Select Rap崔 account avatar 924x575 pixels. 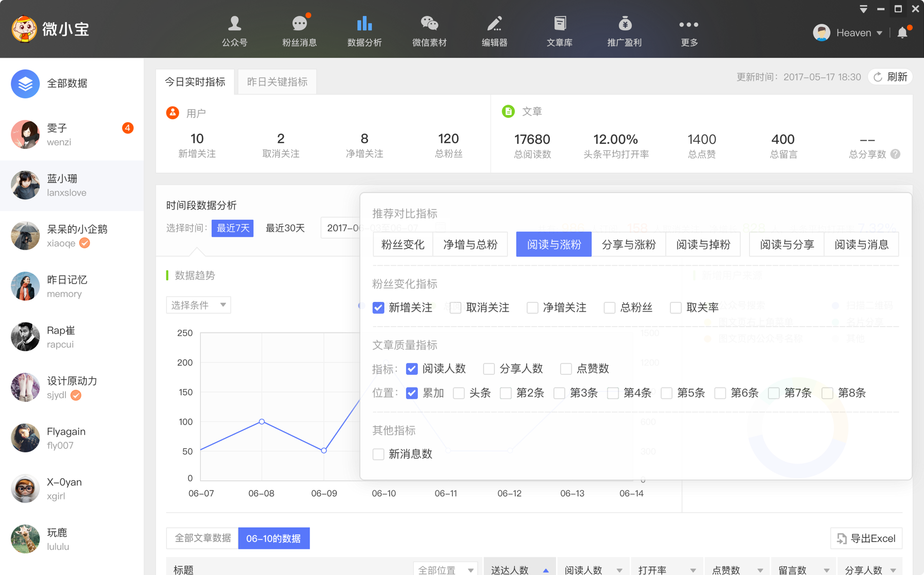coord(25,337)
